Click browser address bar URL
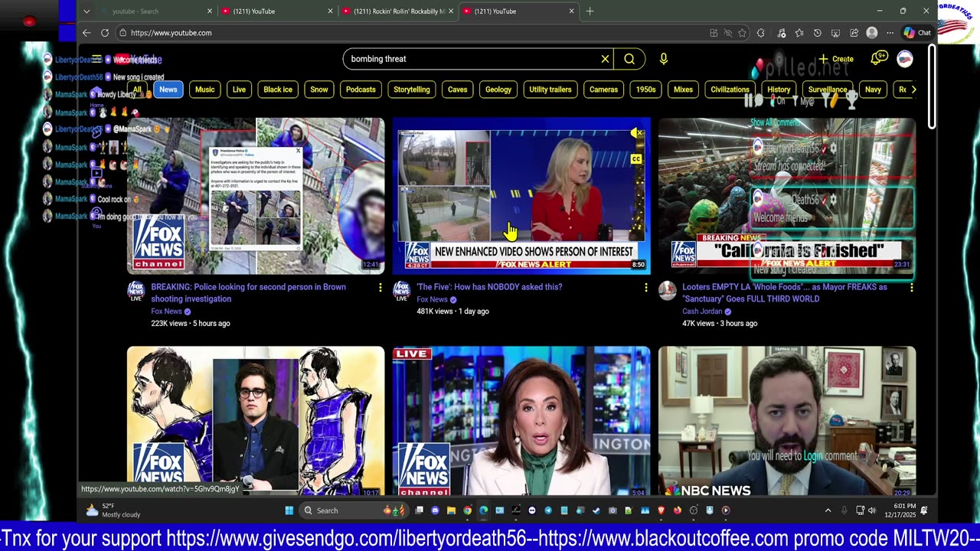 171,33
